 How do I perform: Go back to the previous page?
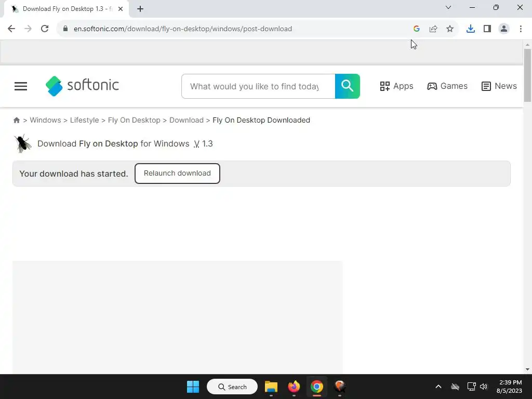click(x=11, y=29)
